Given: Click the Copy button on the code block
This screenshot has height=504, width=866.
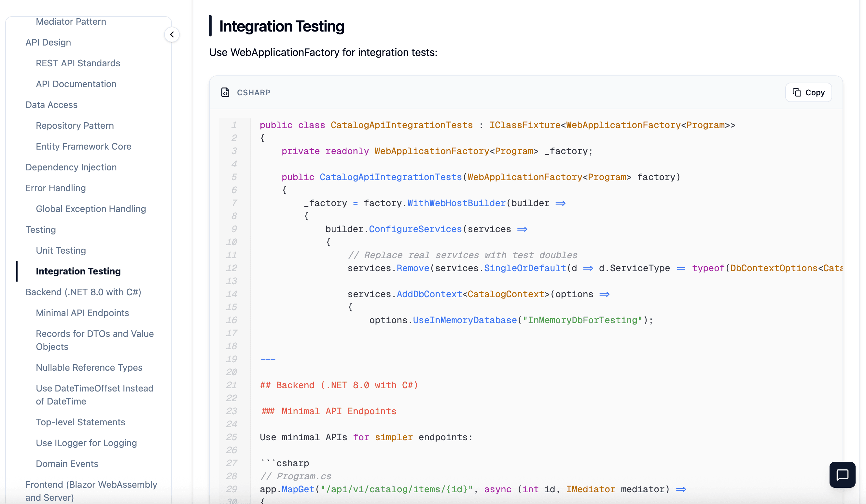Looking at the screenshot, I should click(808, 92).
